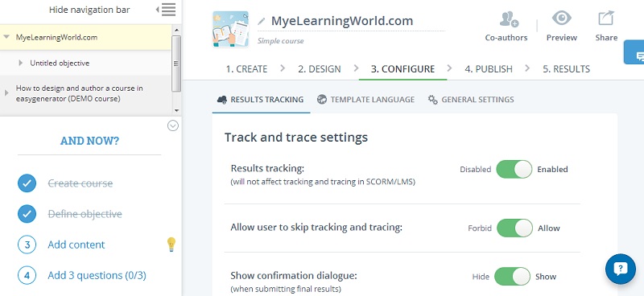Expand the Untitled objective arrow
Image resolution: width=644 pixels, height=296 pixels.
pos(21,64)
